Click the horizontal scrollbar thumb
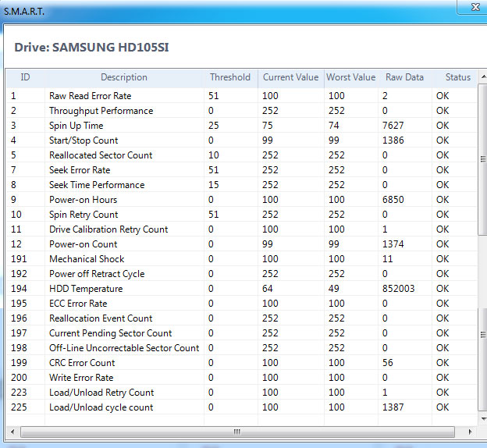487x448 pixels. [x=237, y=432]
